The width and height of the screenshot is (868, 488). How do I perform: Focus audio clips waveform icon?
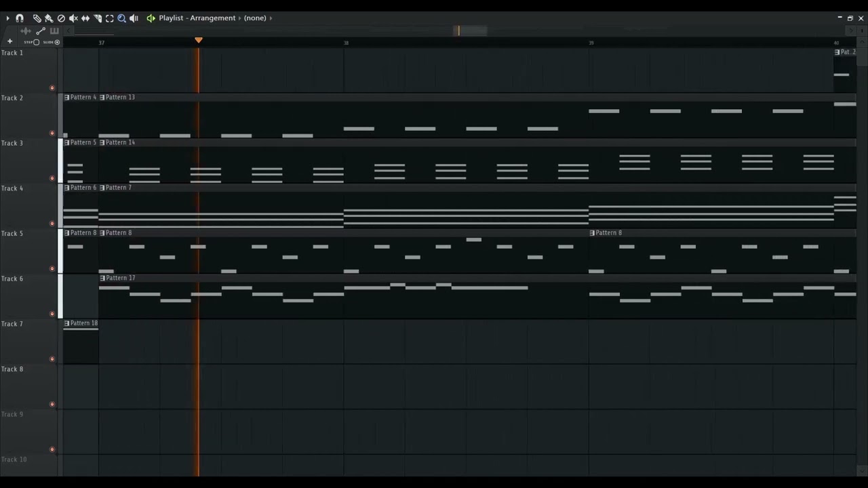(x=26, y=31)
